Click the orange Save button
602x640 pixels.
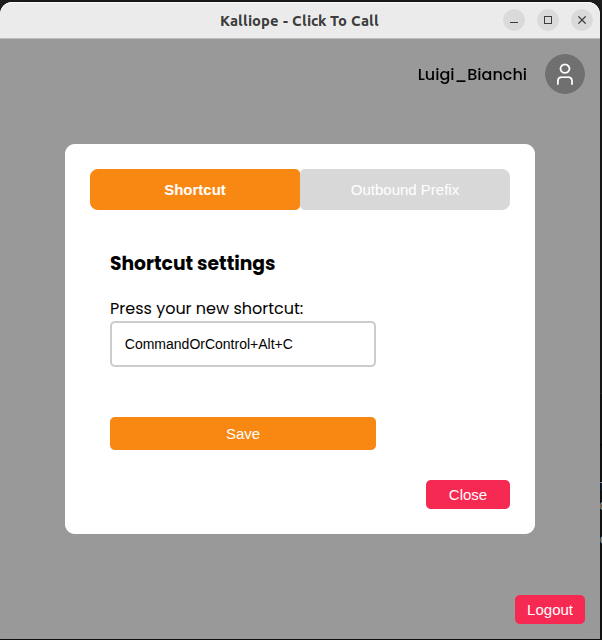tap(243, 434)
